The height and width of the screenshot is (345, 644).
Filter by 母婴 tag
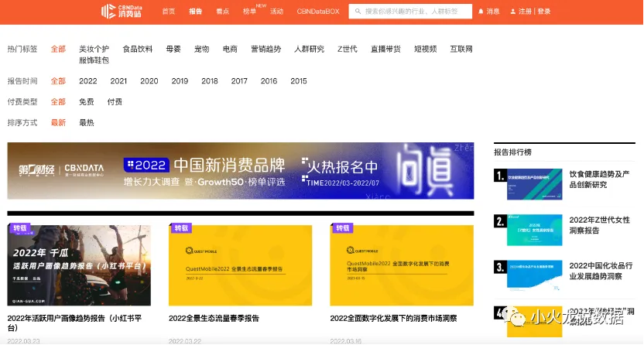click(x=173, y=50)
